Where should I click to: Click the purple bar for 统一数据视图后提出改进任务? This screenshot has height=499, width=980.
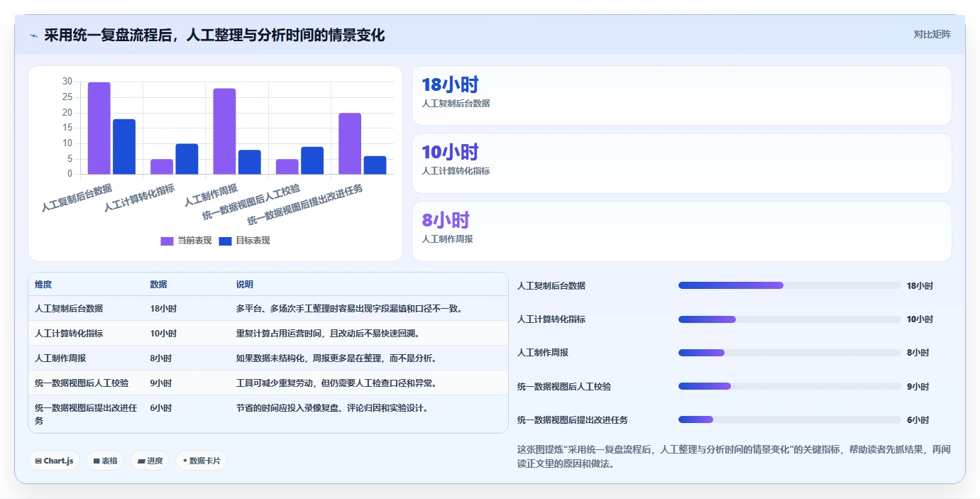[350, 143]
